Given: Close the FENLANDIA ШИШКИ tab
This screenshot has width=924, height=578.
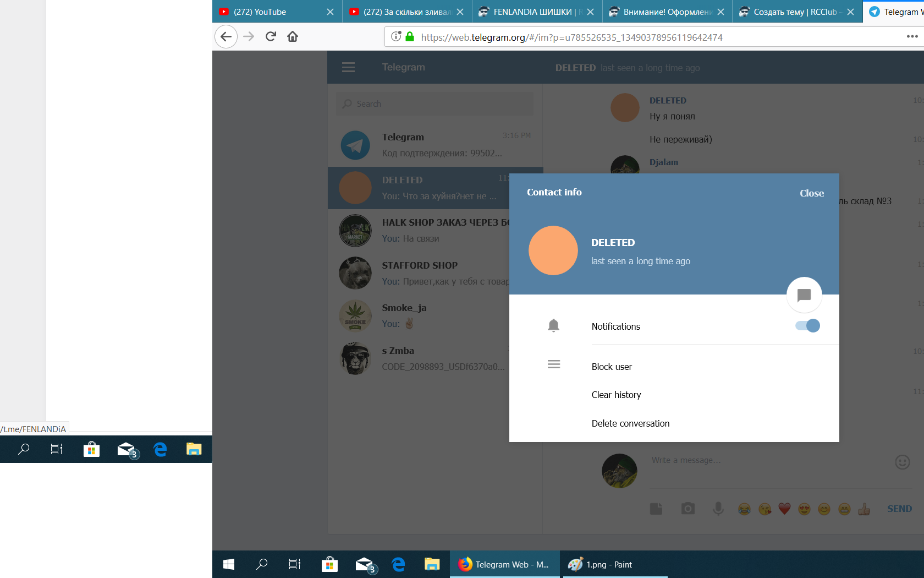Looking at the screenshot, I should tap(590, 12).
